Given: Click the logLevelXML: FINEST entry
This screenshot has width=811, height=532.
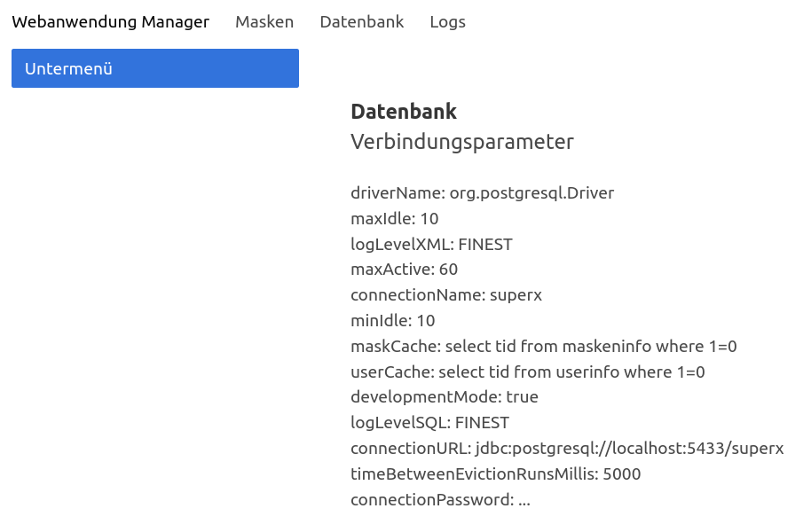Looking at the screenshot, I should click(x=431, y=244).
